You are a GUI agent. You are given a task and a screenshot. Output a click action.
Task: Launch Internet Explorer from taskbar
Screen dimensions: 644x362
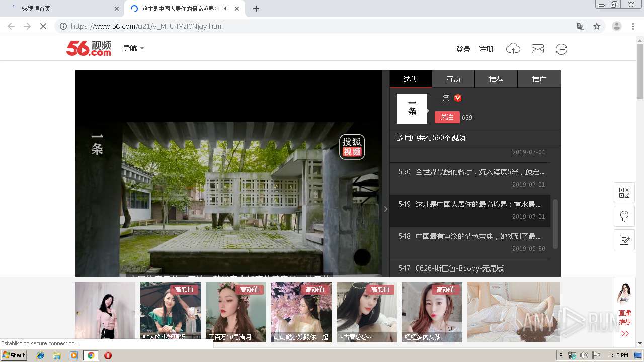(40, 355)
